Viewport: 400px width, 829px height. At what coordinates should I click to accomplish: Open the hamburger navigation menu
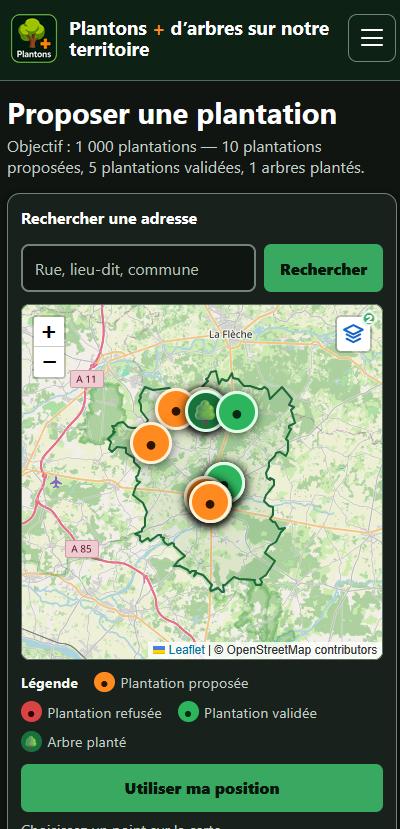(371, 38)
